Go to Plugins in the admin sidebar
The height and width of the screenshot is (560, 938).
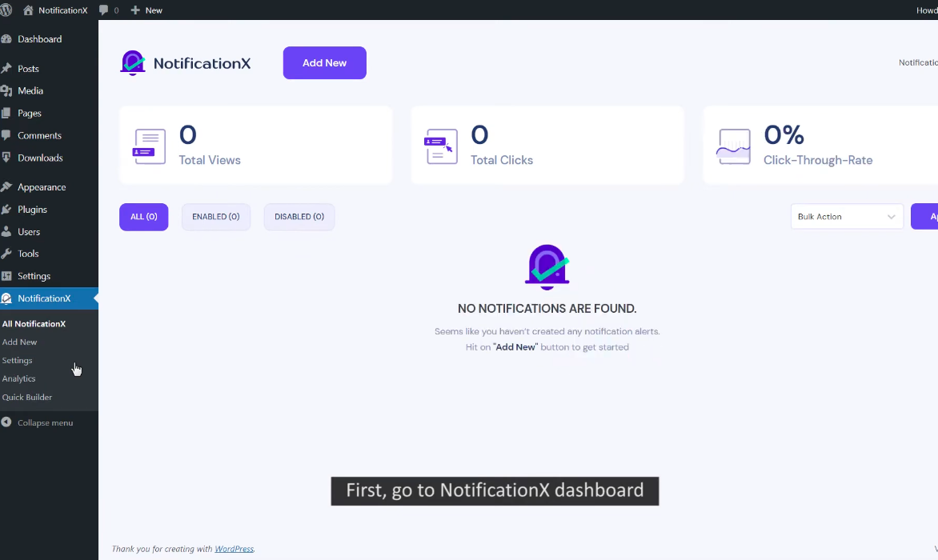pos(32,210)
